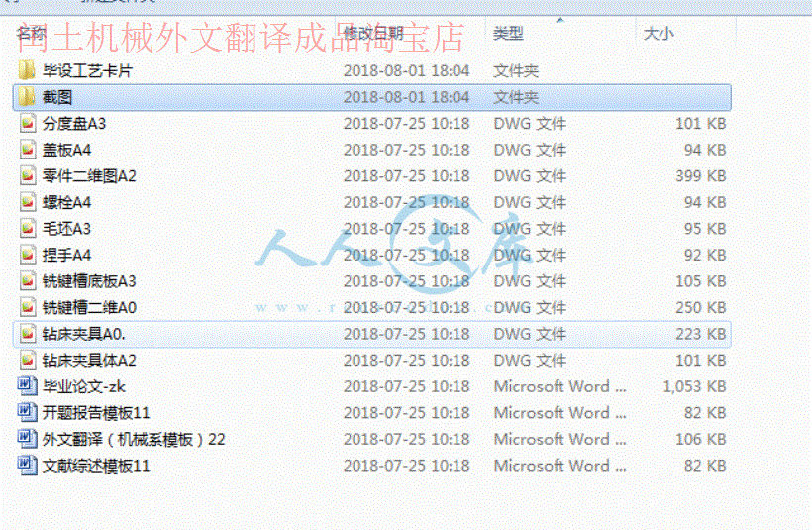Click the DWG icon of 盖板A4
The width and height of the screenshot is (812, 530).
[x=28, y=150]
